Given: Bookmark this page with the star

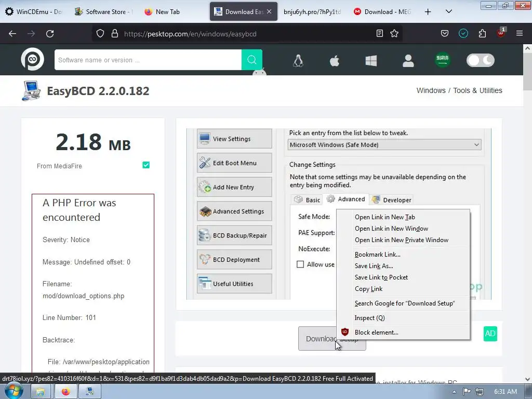Looking at the screenshot, I should (x=394, y=33).
